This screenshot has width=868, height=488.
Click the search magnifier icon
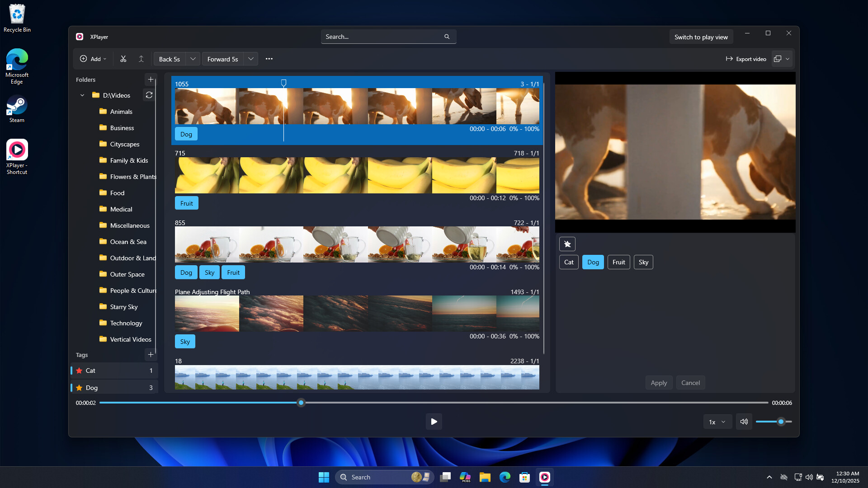tap(447, 37)
